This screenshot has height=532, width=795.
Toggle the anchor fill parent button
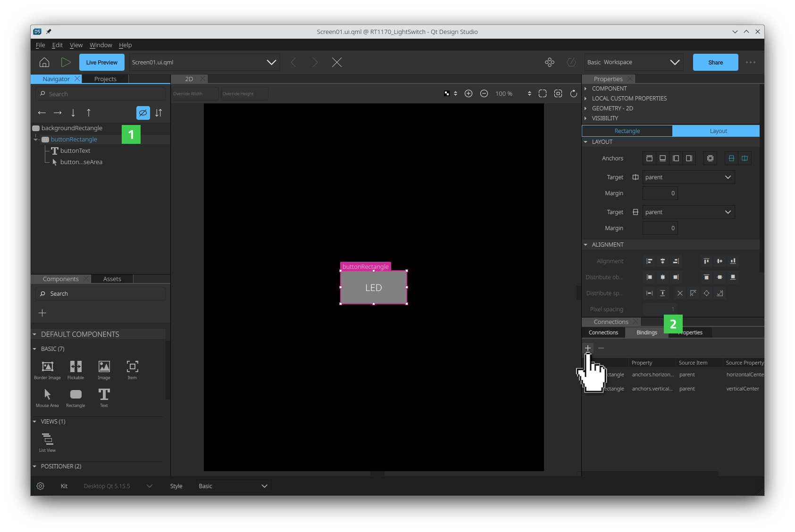click(710, 158)
